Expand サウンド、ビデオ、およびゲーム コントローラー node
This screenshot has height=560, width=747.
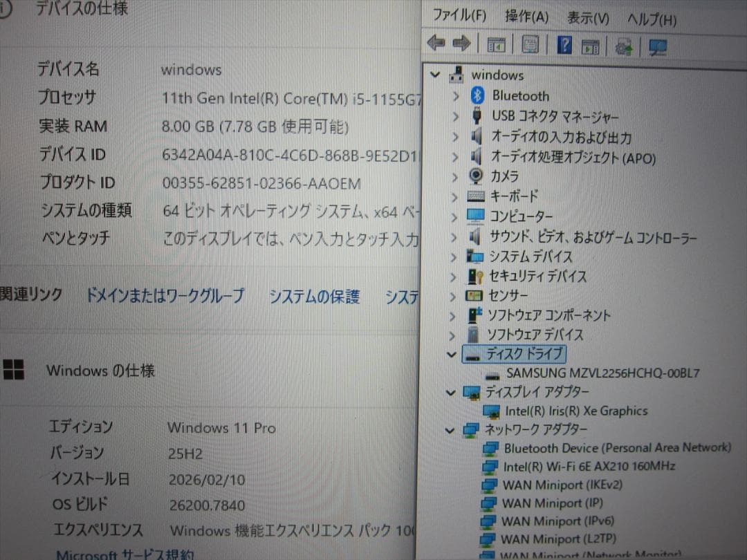pos(454,236)
